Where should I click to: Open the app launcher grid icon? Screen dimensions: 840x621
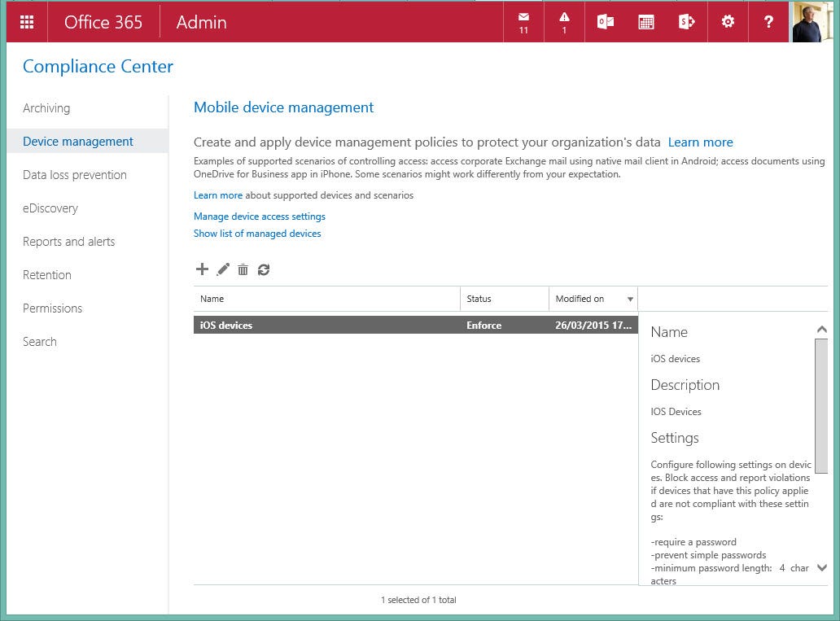coord(27,22)
